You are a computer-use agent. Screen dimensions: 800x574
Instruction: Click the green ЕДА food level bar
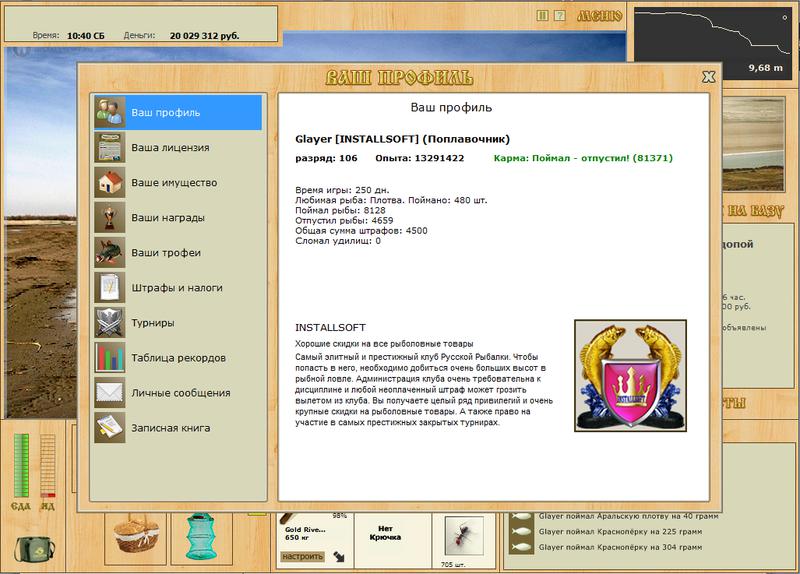pos(21,465)
